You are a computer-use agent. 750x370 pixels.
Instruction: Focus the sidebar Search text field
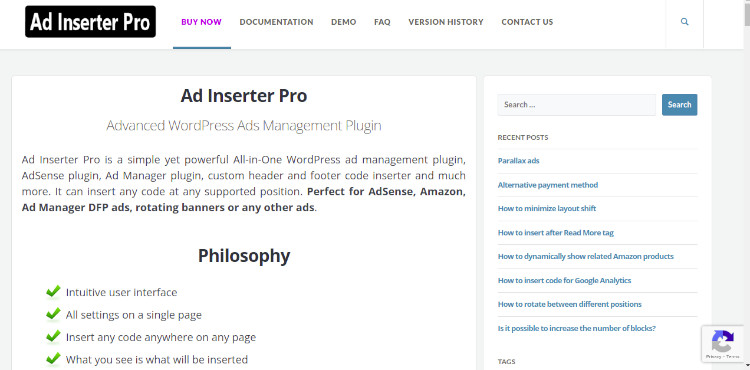coord(577,105)
